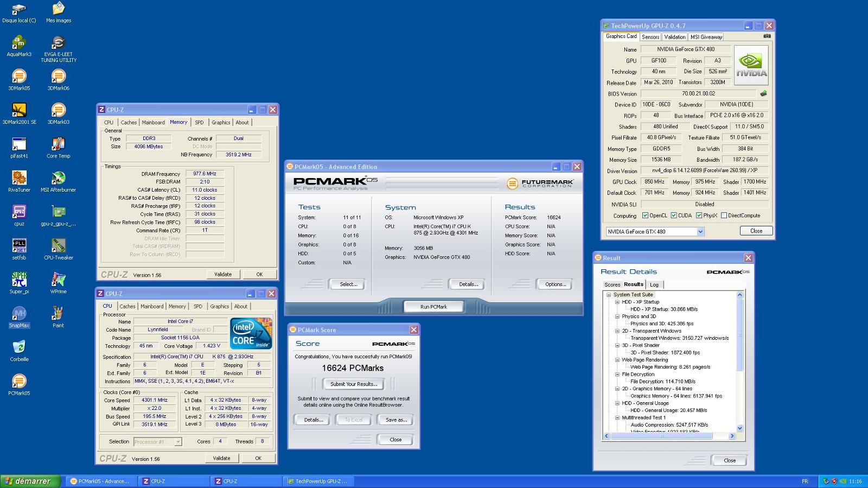Open cpuz desktop icon
This screenshot has height=488, width=868.
(19, 216)
